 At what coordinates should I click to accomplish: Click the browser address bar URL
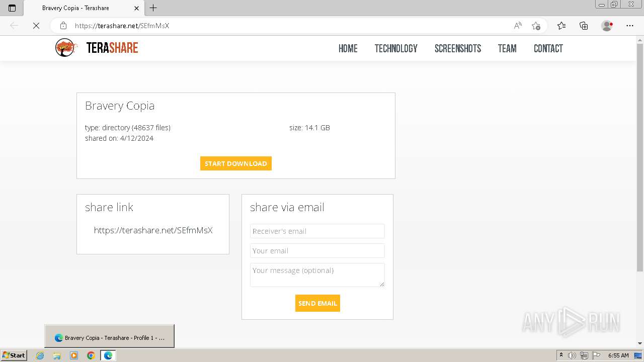point(122,26)
